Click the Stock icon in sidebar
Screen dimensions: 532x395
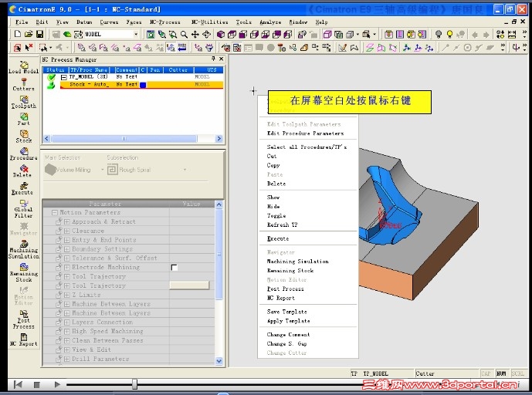[x=23, y=137]
